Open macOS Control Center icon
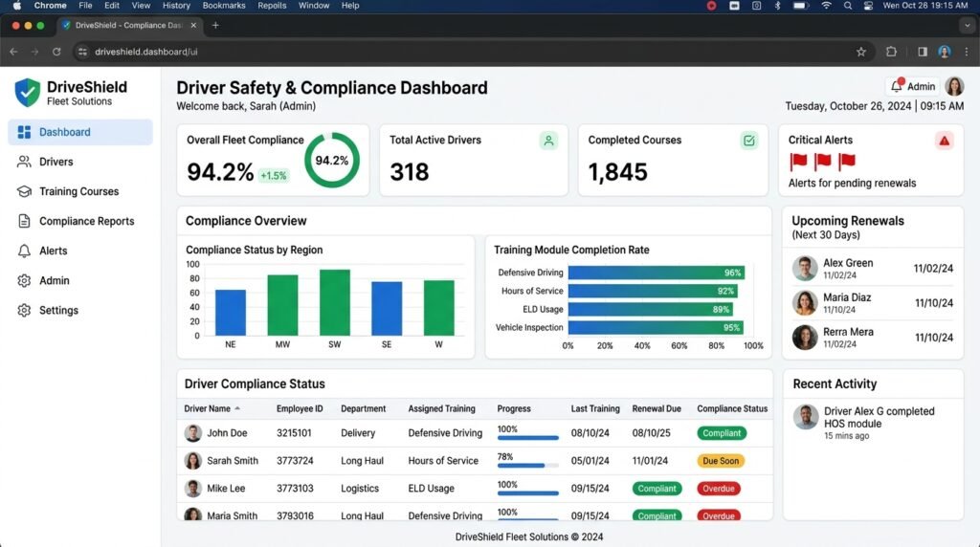 coord(868,6)
